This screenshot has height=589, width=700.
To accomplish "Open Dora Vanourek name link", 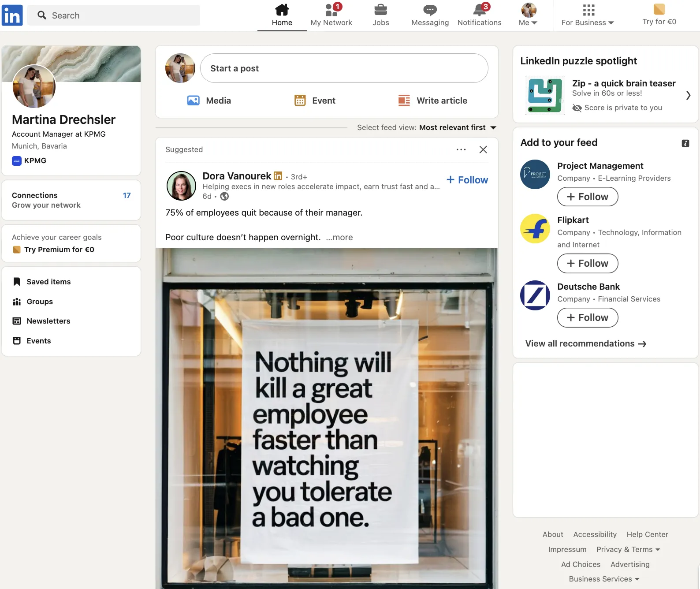I will point(237,176).
